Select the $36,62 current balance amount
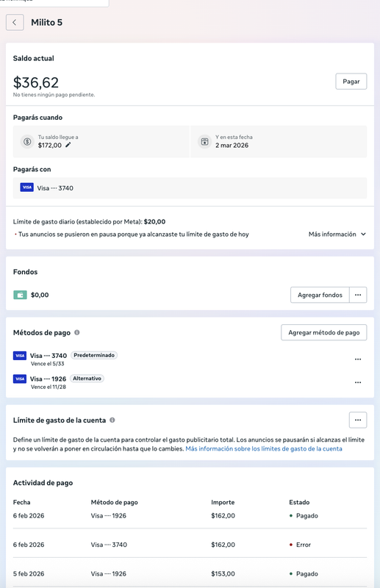 point(36,82)
